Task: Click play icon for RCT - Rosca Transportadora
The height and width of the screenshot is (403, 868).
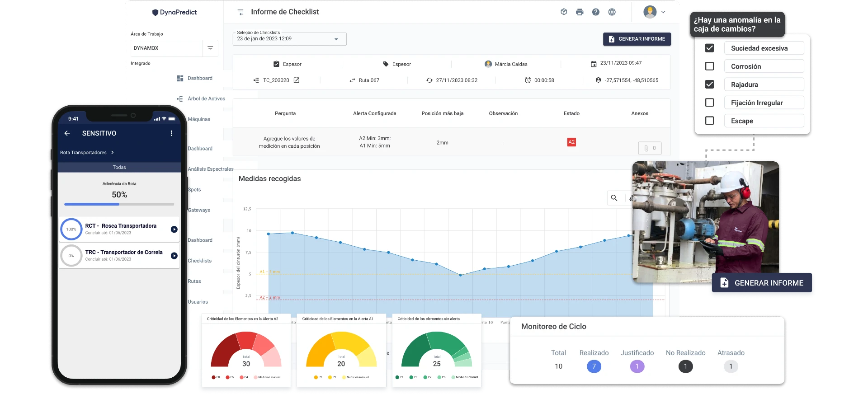Action: [x=174, y=230]
